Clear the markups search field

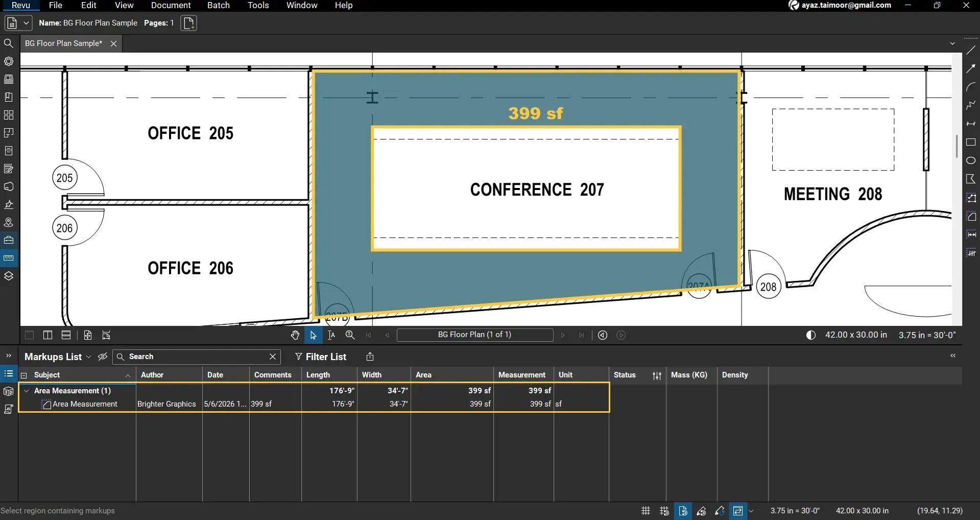273,357
